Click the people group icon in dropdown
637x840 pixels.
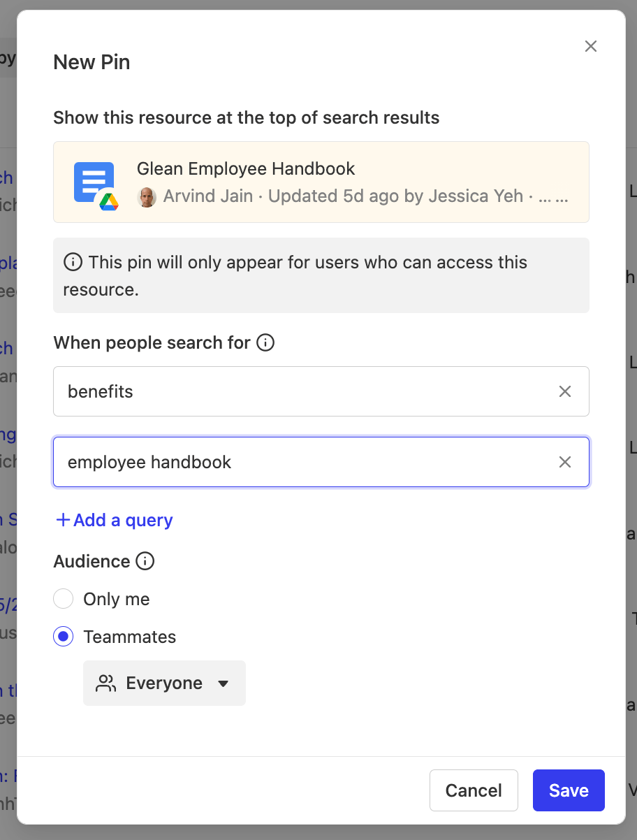(x=106, y=683)
